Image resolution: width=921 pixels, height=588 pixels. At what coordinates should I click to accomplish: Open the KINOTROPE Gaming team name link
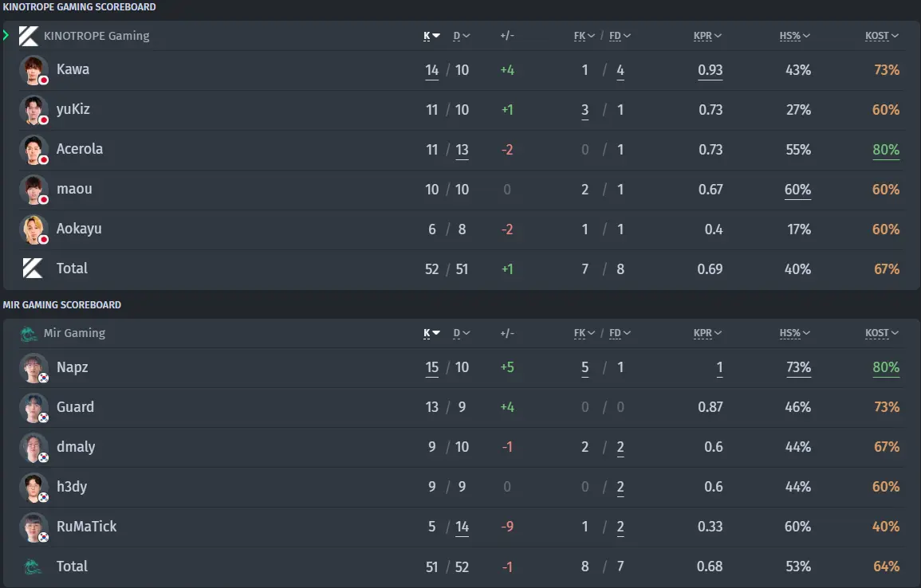pyautogui.click(x=96, y=36)
